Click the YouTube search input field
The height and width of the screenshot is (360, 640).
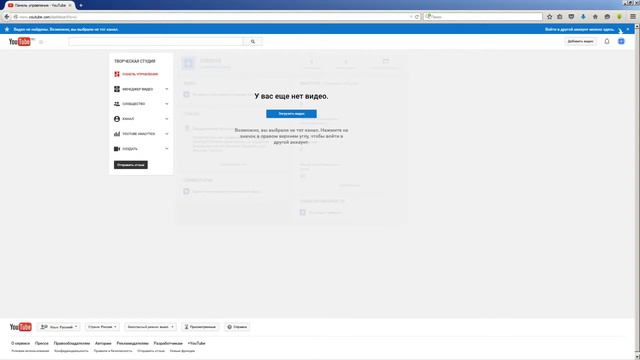coord(156,42)
